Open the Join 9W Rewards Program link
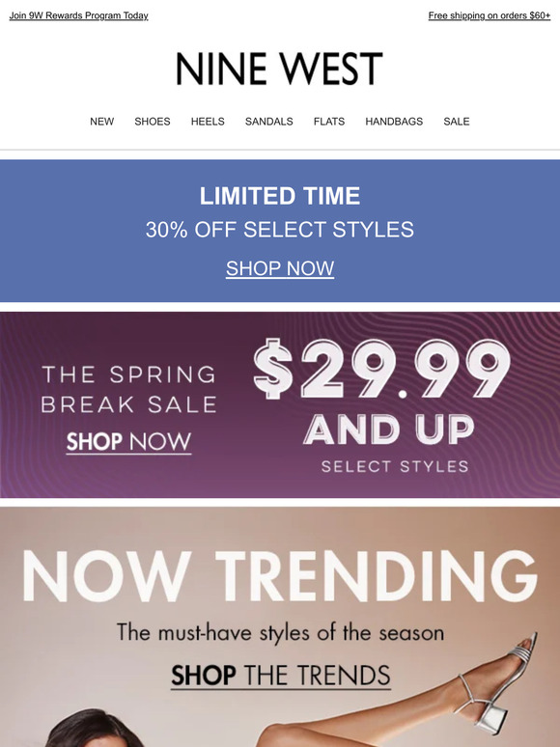Image resolution: width=560 pixels, height=747 pixels. pos(78,15)
